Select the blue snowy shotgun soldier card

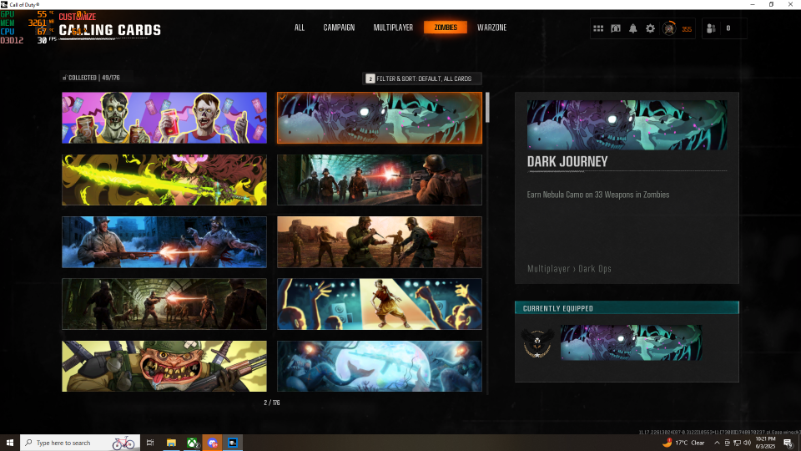(x=164, y=242)
